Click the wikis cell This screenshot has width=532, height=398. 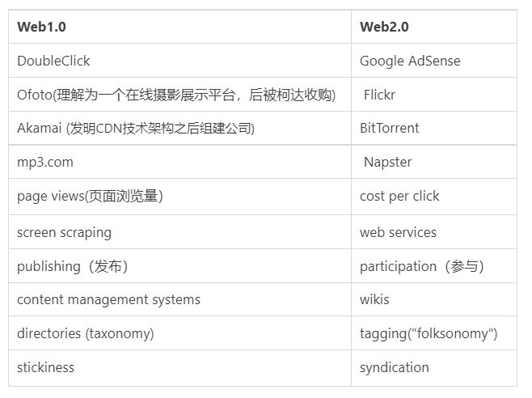374,299
